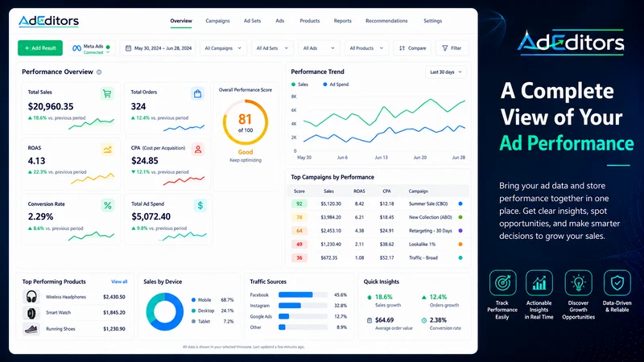Click the AdEditors logo in dashboard header

pyautogui.click(x=48, y=21)
